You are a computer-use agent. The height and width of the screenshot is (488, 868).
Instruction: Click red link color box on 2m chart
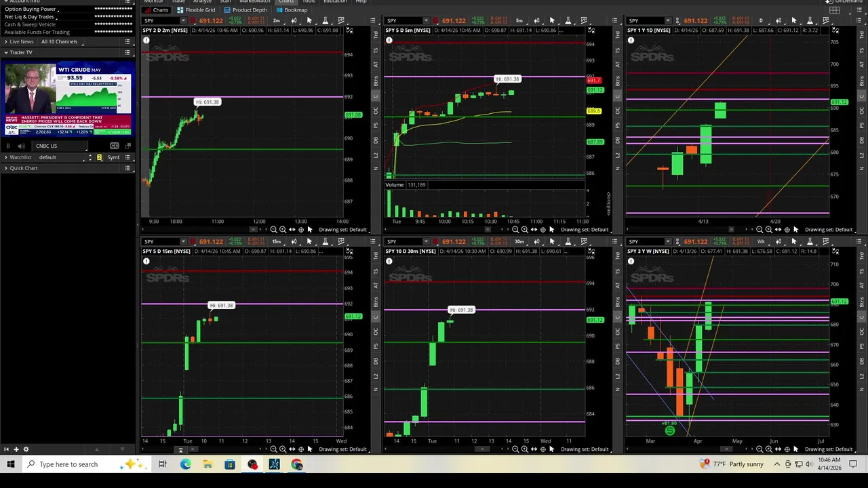pos(193,21)
